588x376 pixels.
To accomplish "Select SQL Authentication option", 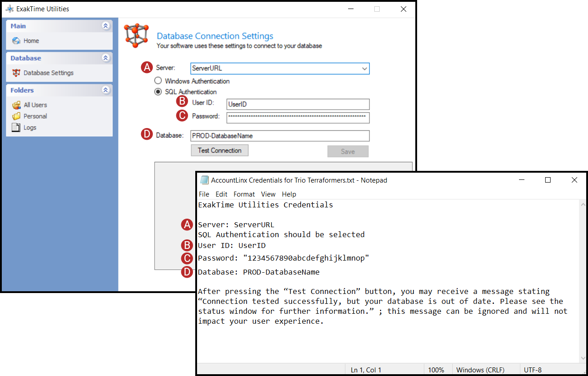I will (158, 92).
